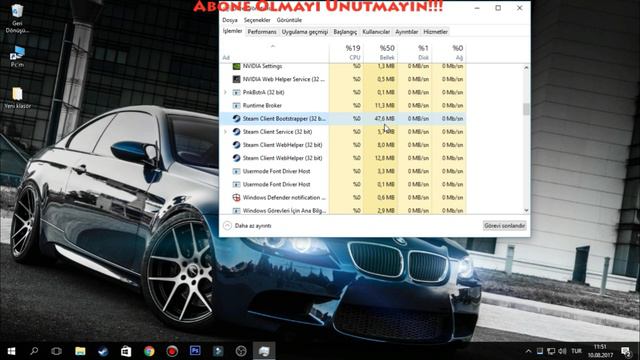Expand the Steam Client Service process group
640x360 pixels.
pyautogui.click(x=225, y=131)
